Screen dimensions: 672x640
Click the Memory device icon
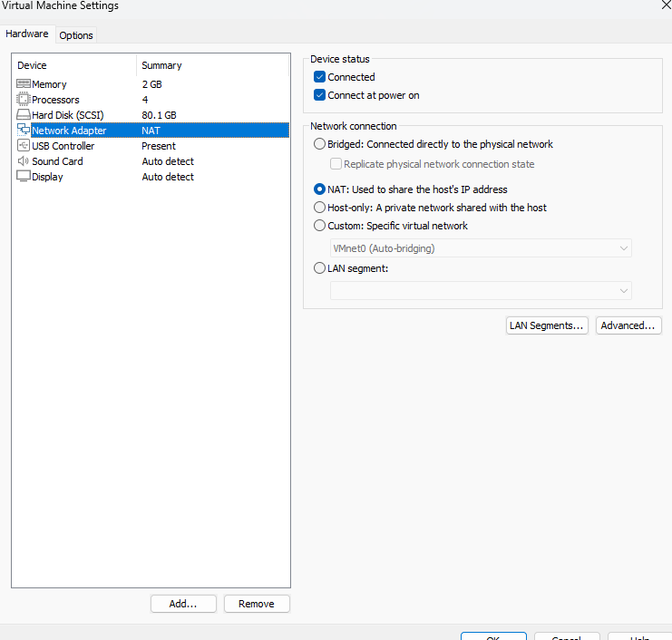24,83
